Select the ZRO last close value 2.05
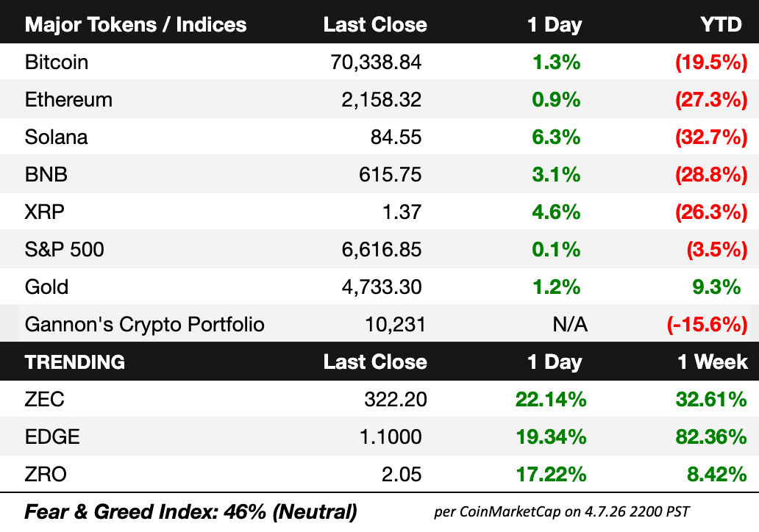 (x=402, y=475)
